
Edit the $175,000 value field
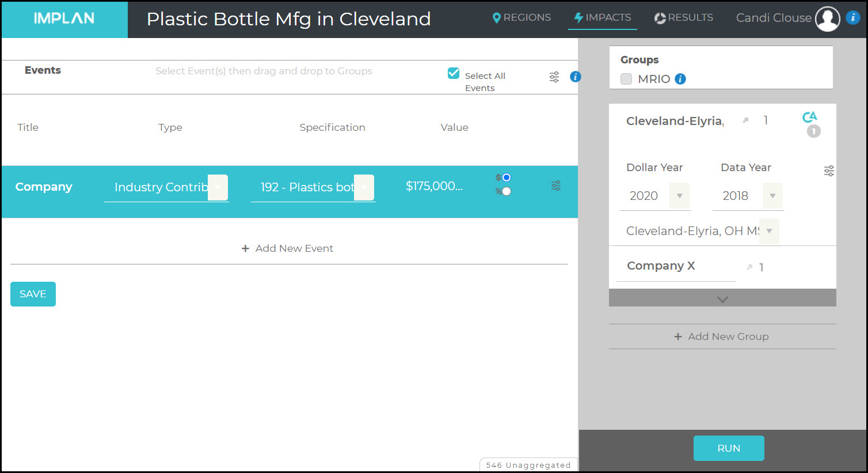pos(435,186)
